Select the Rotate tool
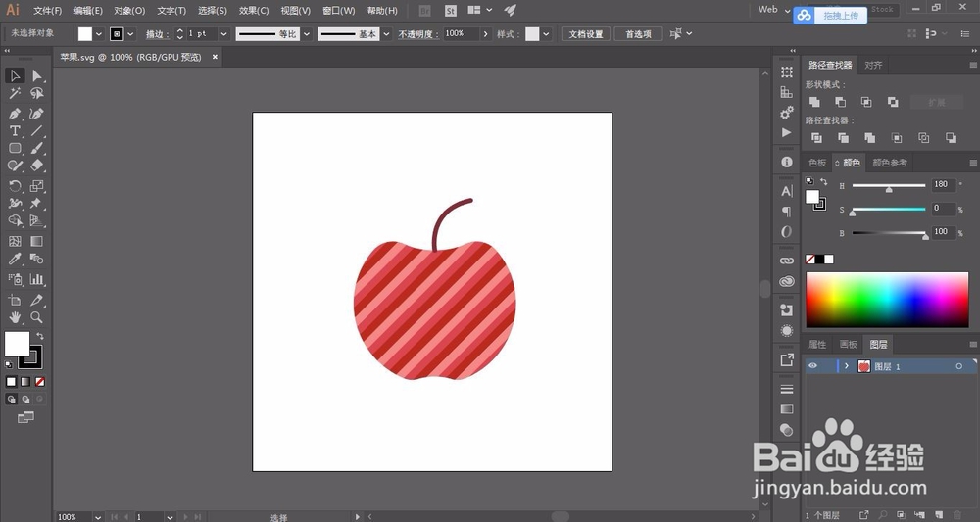The width and height of the screenshot is (980, 522). point(15,186)
